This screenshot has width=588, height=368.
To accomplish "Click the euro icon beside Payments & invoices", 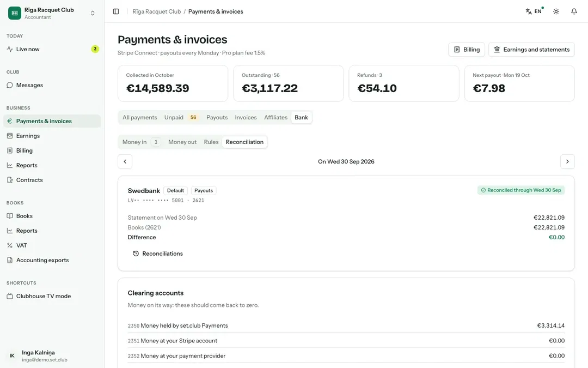I will [10, 121].
